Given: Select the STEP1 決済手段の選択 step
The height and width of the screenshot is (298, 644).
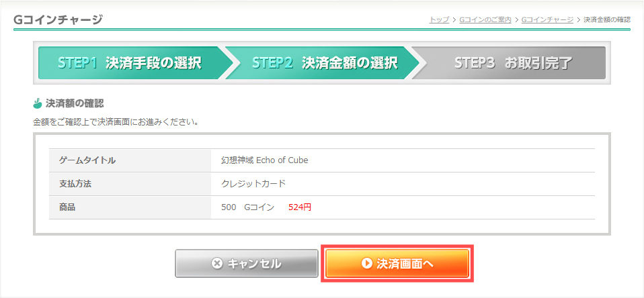Looking at the screenshot, I should (130, 64).
